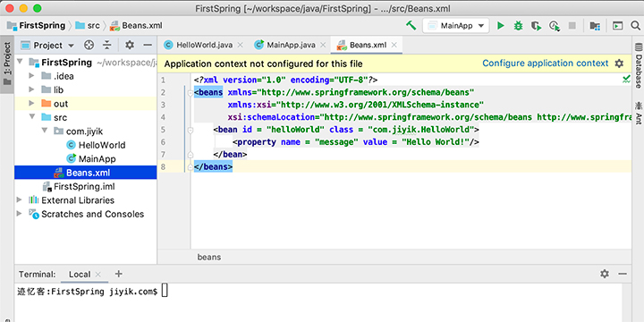Click the terminal prompt input area

point(165,292)
